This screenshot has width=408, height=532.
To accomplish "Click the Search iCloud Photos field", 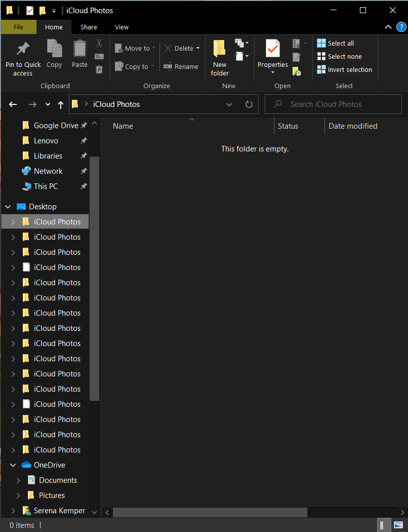I will click(x=333, y=104).
